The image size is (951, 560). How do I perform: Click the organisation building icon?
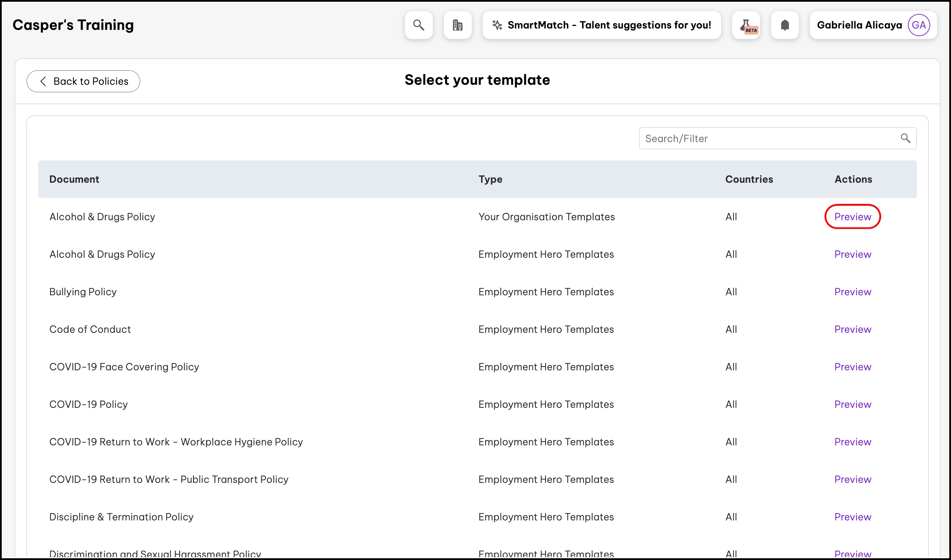(457, 25)
